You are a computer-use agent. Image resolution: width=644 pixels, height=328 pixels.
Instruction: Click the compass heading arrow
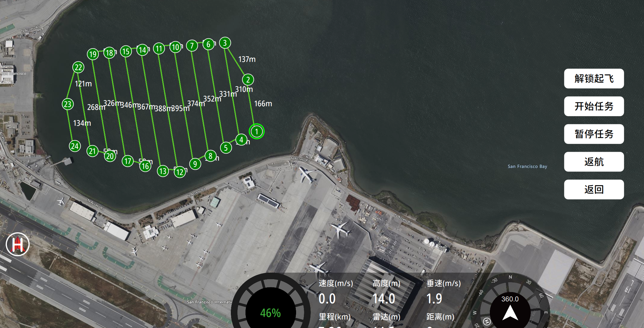pyautogui.click(x=510, y=313)
